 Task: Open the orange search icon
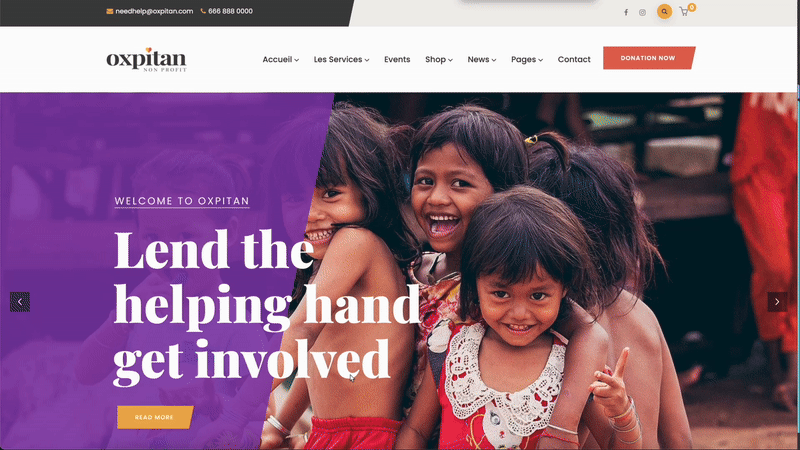[664, 11]
